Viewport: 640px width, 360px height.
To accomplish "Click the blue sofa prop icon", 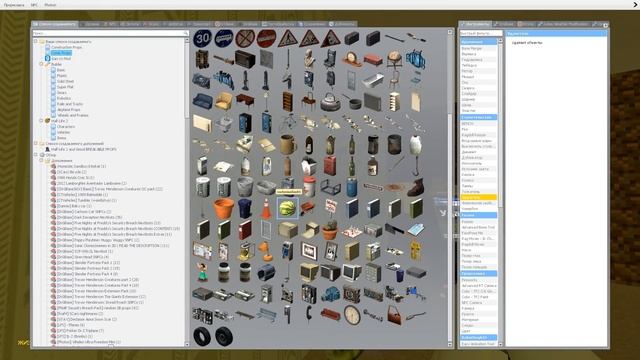I will point(202,101).
